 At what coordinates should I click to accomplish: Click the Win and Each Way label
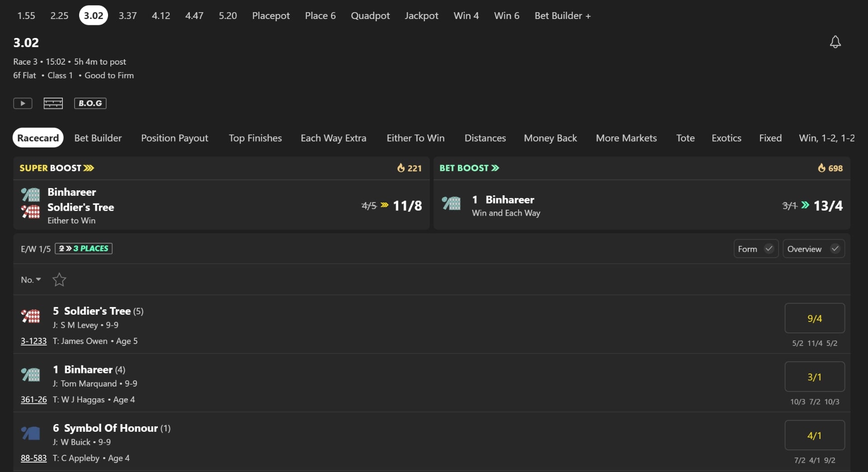pyautogui.click(x=506, y=213)
